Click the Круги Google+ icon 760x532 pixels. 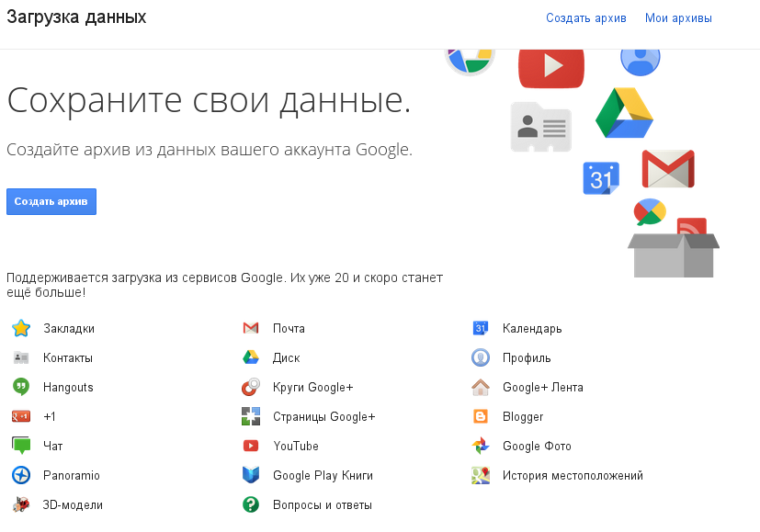pyautogui.click(x=250, y=387)
